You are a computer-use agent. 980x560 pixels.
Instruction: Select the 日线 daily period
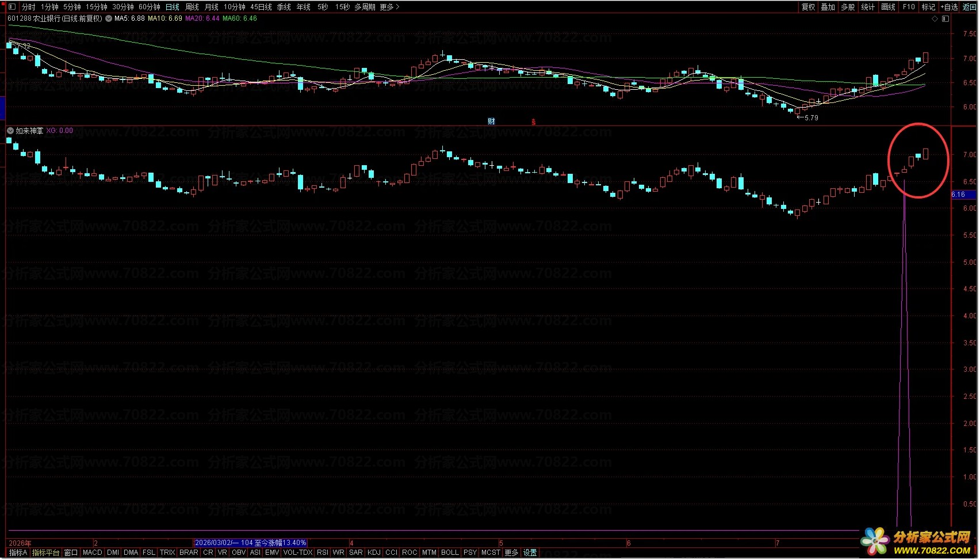click(x=172, y=7)
